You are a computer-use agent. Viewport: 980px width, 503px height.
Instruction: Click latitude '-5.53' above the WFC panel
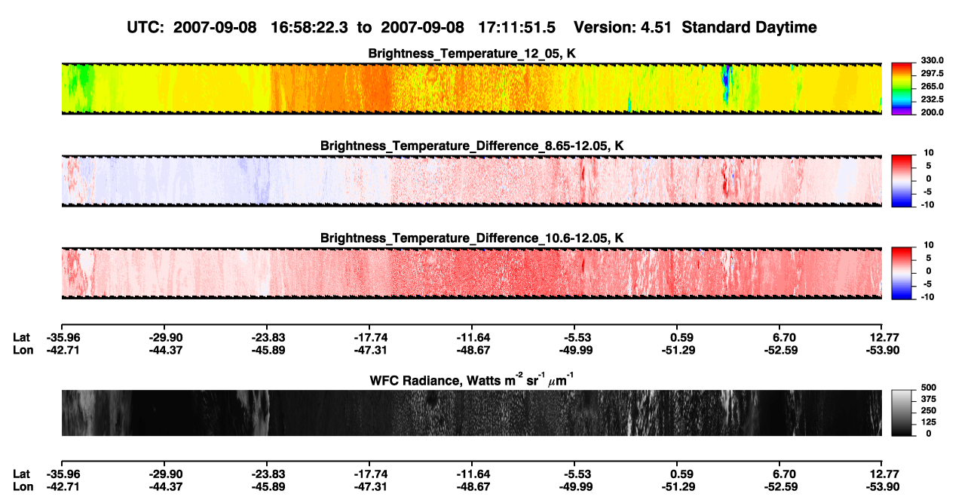pyautogui.click(x=574, y=337)
